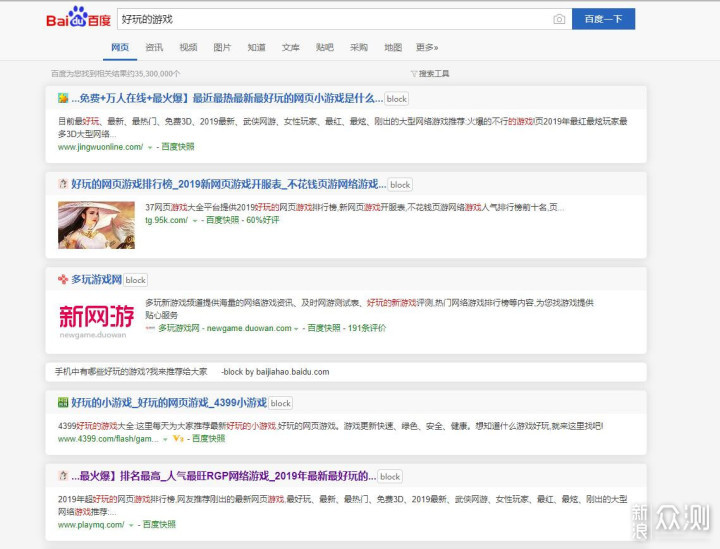Open 百度快照 for 4399 result
The image size is (720, 549).
(x=208, y=439)
